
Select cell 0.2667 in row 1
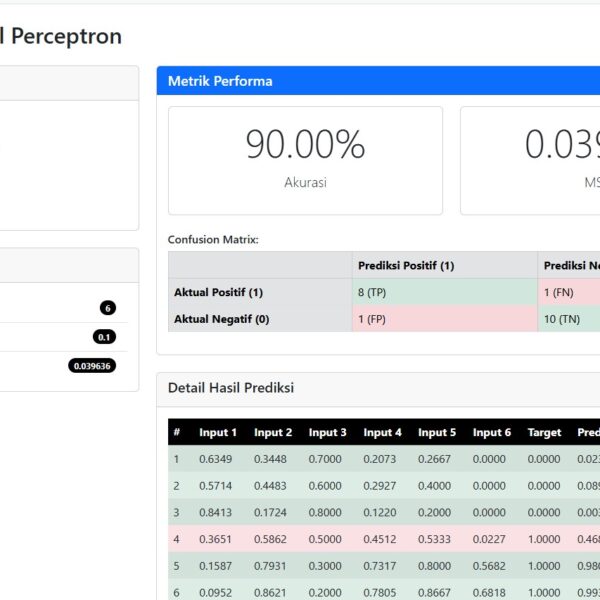[x=434, y=458]
